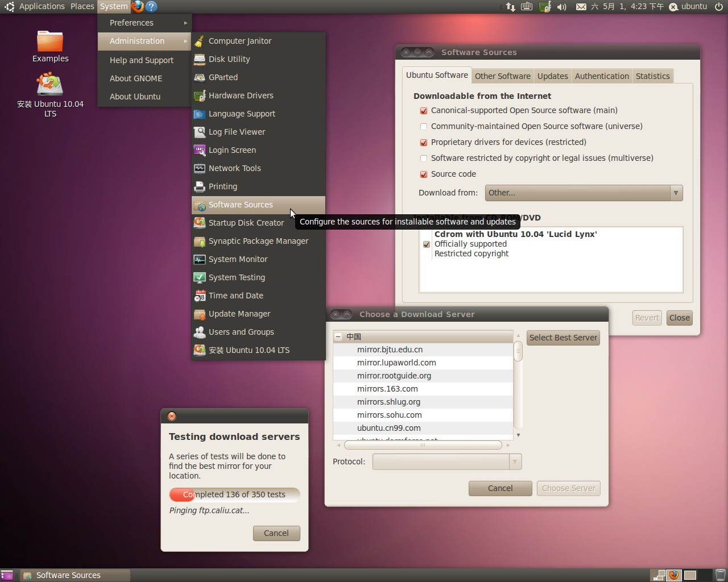Enable Software restricted by copyright (multiverse)
The height and width of the screenshot is (582, 728).
click(424, 159)
